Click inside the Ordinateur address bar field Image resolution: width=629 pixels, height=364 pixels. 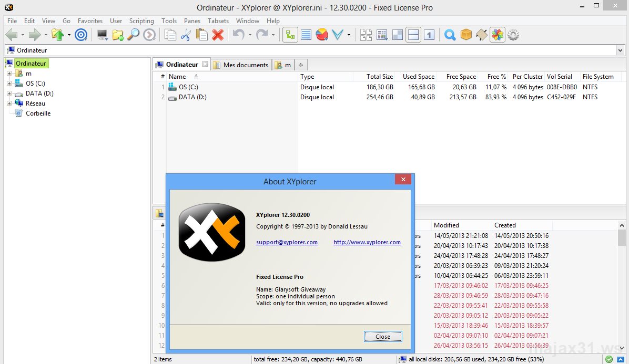coord(310,50)
